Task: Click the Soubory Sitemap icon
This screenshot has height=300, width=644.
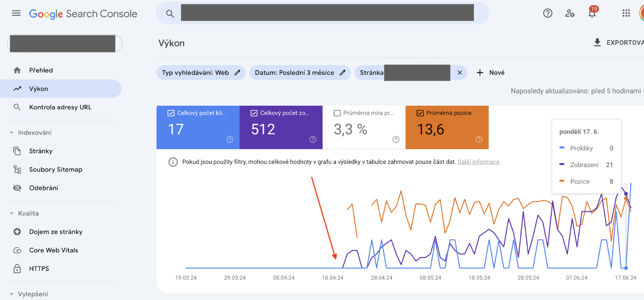Action: 17,169
